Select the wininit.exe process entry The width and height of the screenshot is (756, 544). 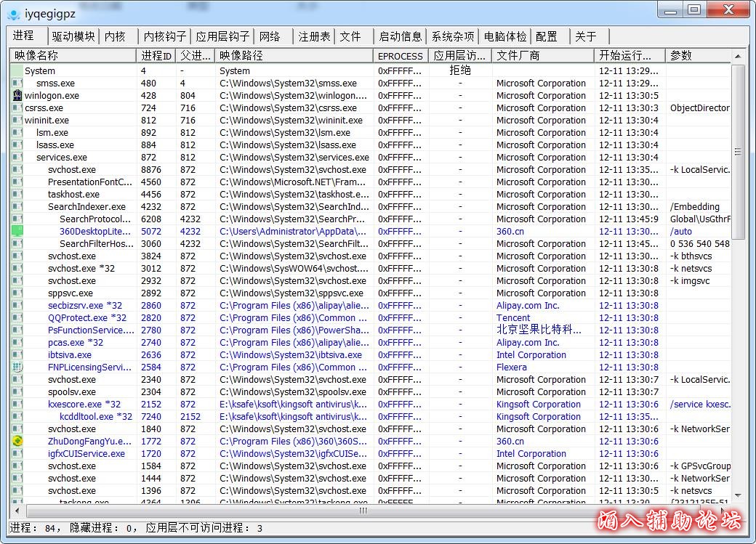47,121
